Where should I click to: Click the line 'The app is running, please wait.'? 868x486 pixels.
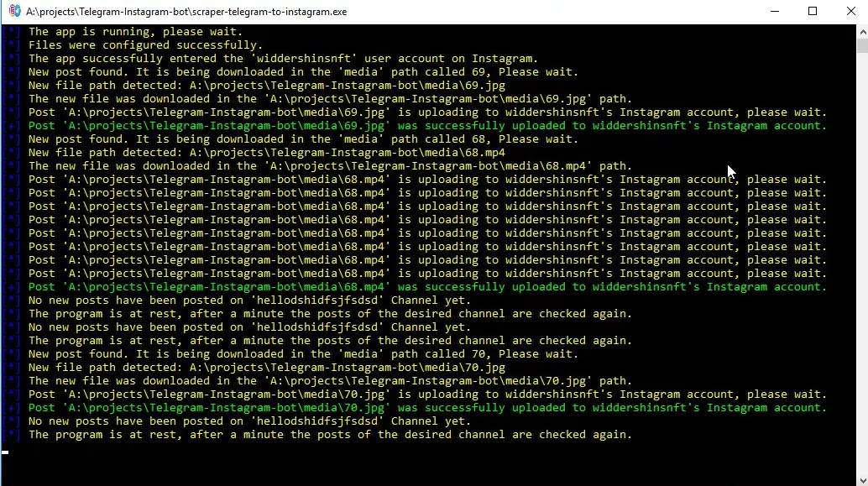(136, 32)
